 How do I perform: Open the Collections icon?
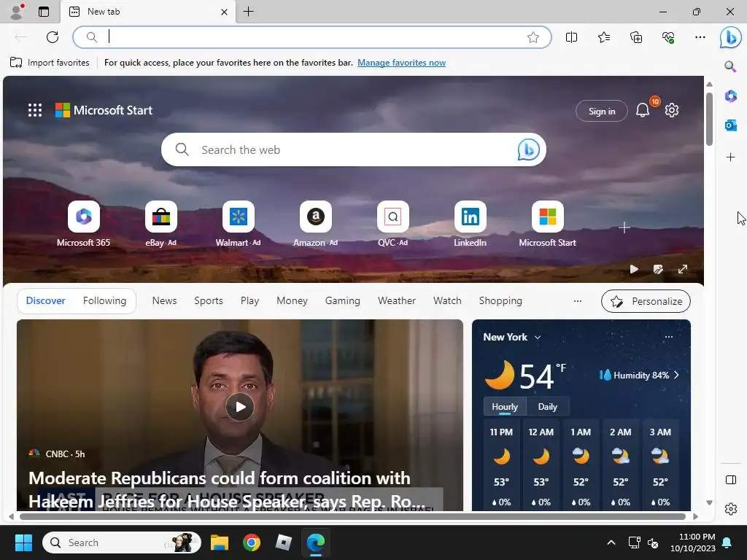[x=636, y=37]
